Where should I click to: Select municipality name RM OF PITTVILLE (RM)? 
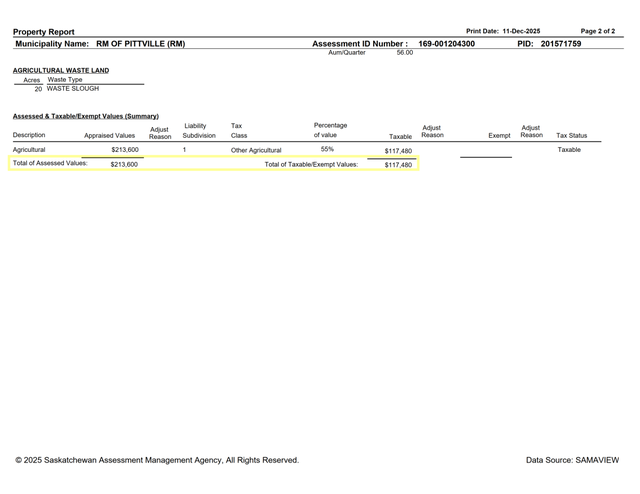[x=140, y=44]
